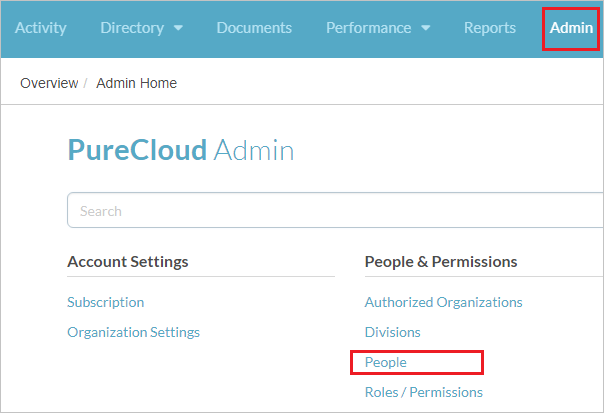Click the Performance menu label
The image size is (604, 413).
coord(368,28)
